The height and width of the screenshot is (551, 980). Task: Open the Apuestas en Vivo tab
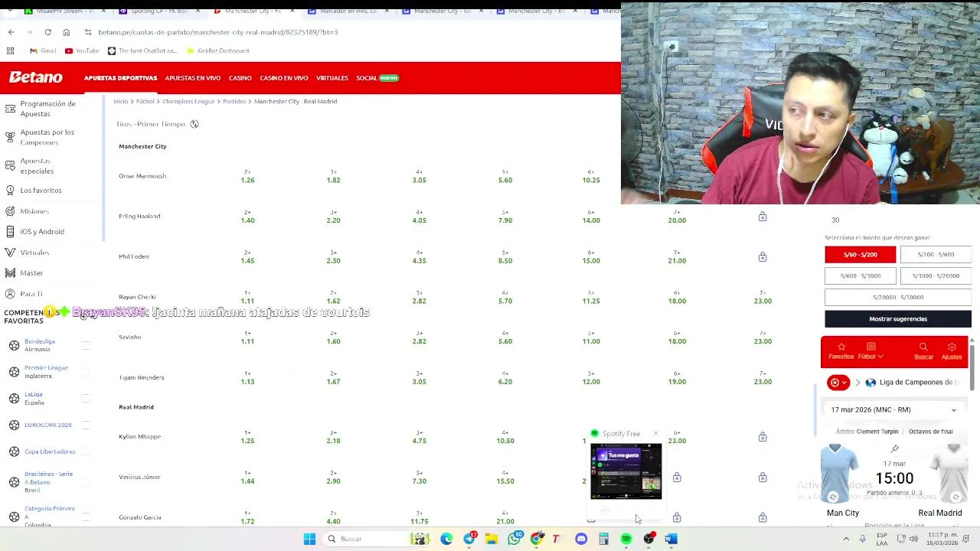[x=192, y=78]
